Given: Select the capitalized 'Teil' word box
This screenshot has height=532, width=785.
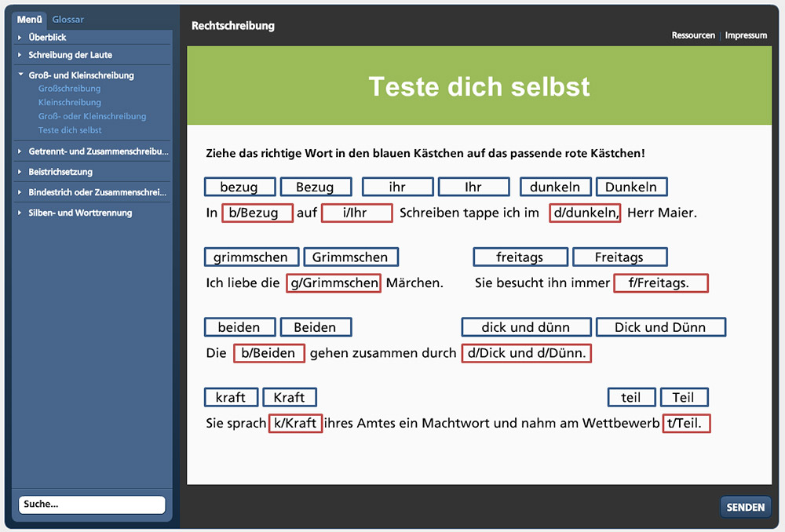Looking at the screenshot, I should 684,397.
